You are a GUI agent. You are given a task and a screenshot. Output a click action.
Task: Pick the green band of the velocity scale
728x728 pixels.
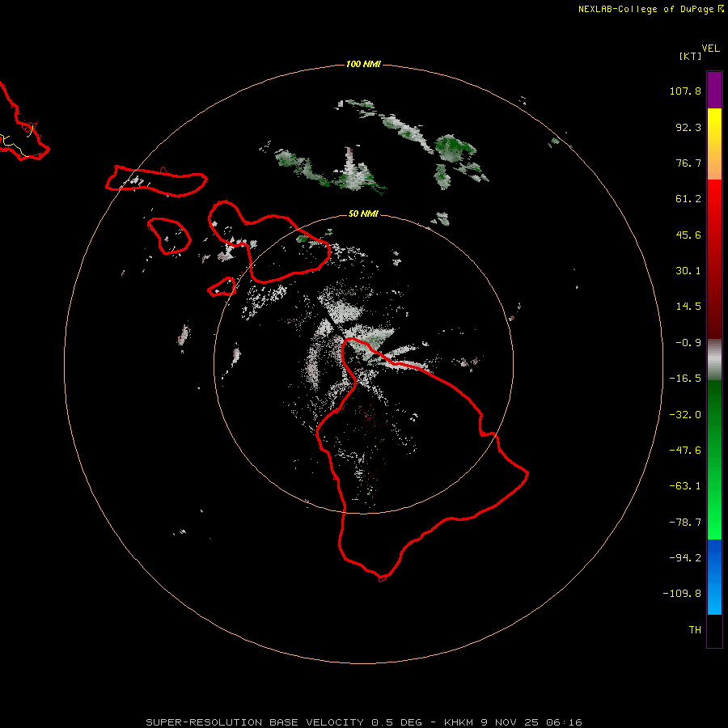tap(714, 459)
